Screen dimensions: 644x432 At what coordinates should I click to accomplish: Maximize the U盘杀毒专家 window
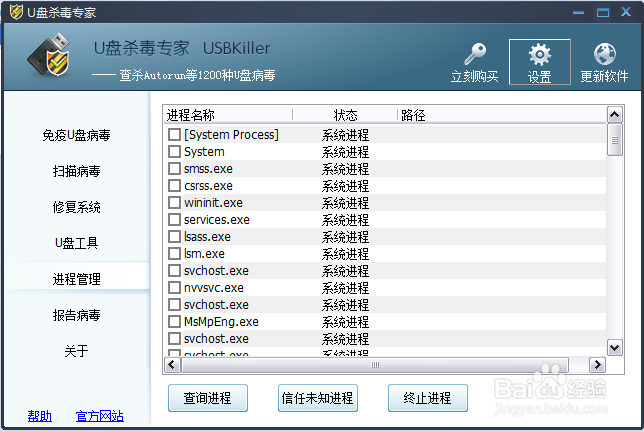click(603, 12)
